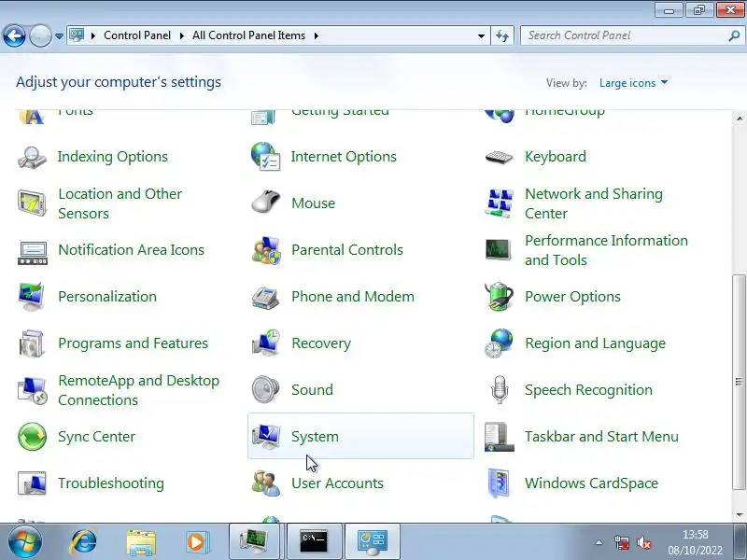The height and width of the screenshot is (560, 747).
Task: Click the Location and Other Sensors icon
Action: coord(32,203)
